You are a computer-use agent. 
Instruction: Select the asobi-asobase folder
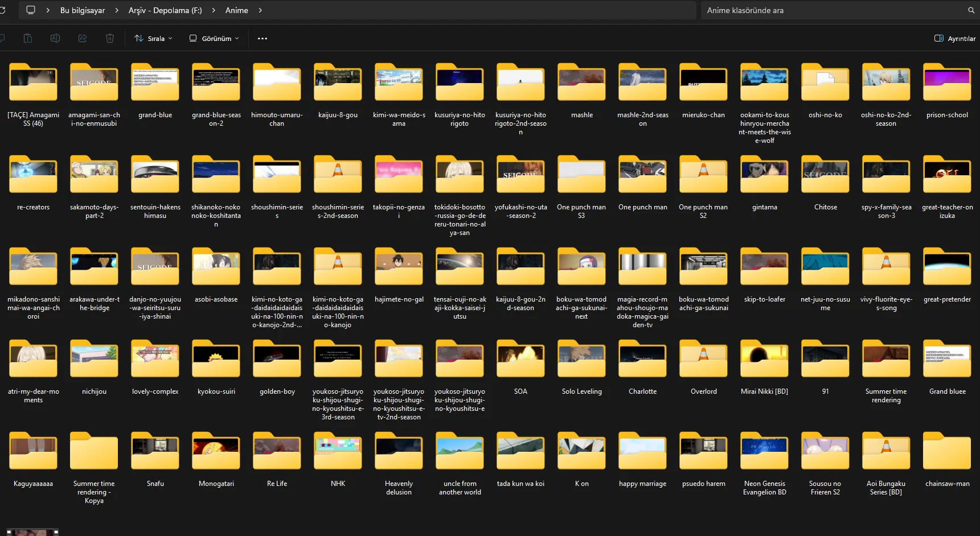(216, 275)
